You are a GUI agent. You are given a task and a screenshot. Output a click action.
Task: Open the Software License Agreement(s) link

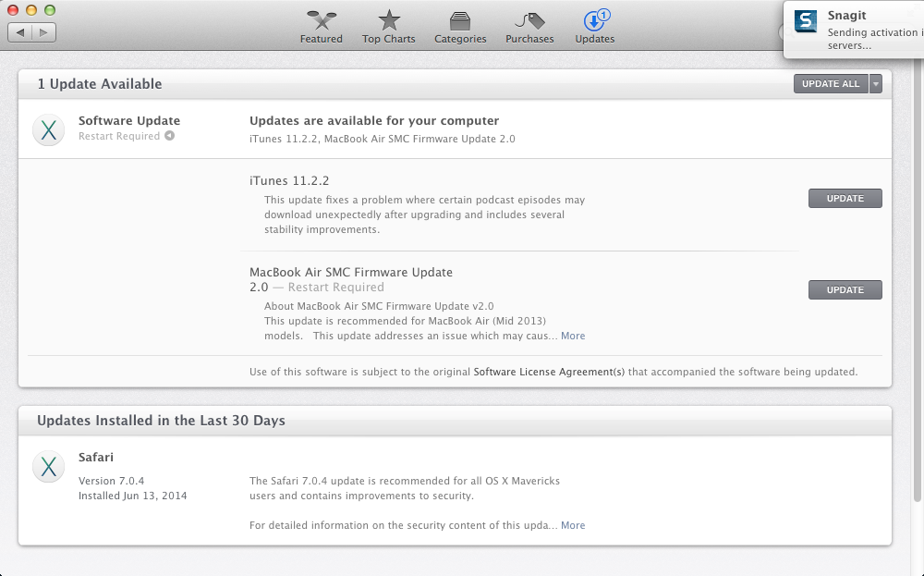[549, 372]
